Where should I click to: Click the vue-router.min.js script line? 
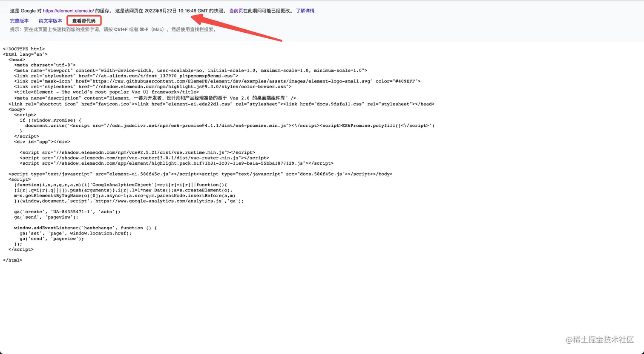coord(144,158)
